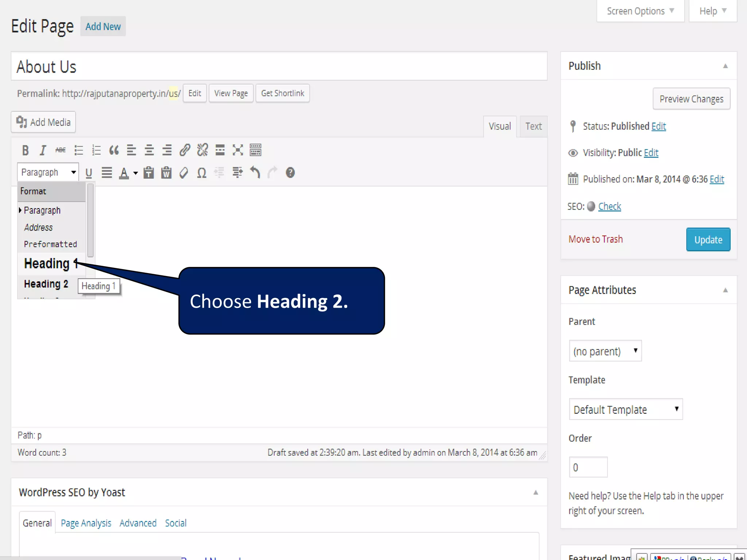The height and width of the screenshot is (560, 747).
Task: Click the insert link chain icon
Action: 185,150
